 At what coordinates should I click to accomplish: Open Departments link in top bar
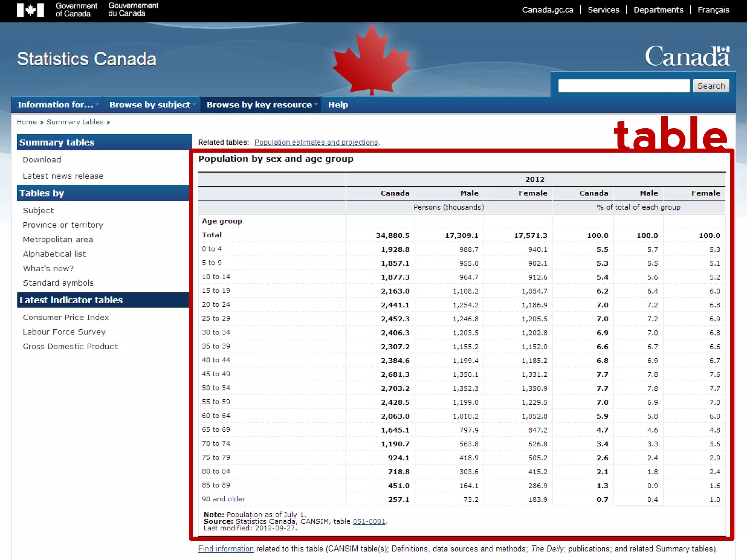click(658, 10)
